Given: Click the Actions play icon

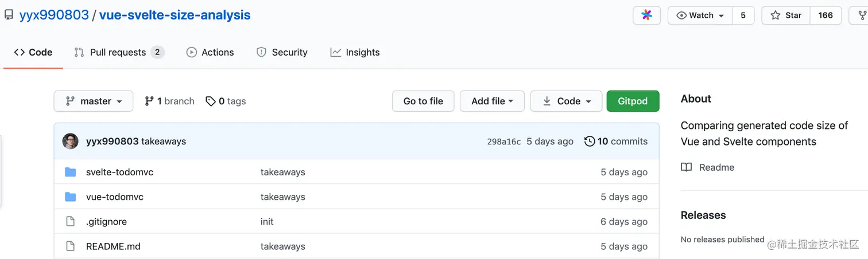Looking at the screenshot, I should click(x=192, y=52).
